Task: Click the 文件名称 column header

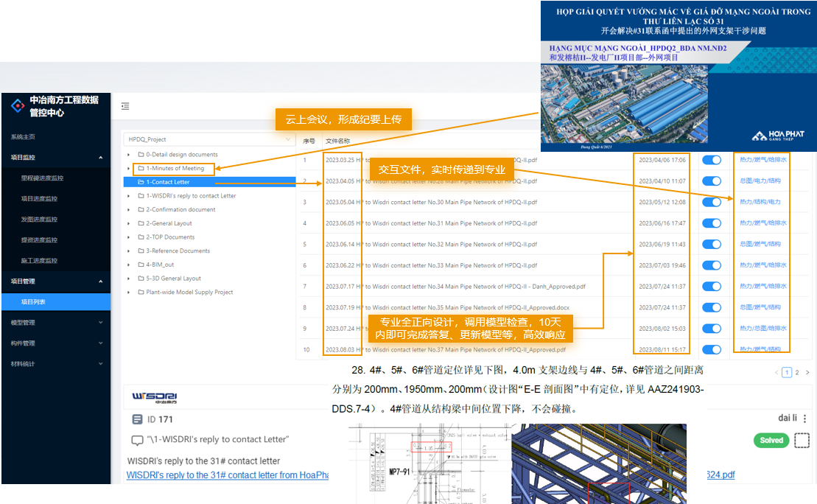Action: (x=337, y=141)
